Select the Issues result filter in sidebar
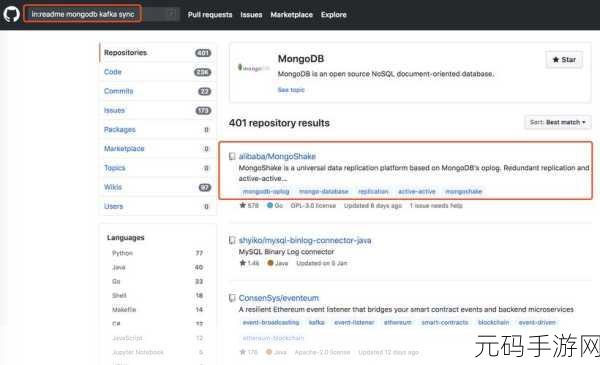 point(157,110)
